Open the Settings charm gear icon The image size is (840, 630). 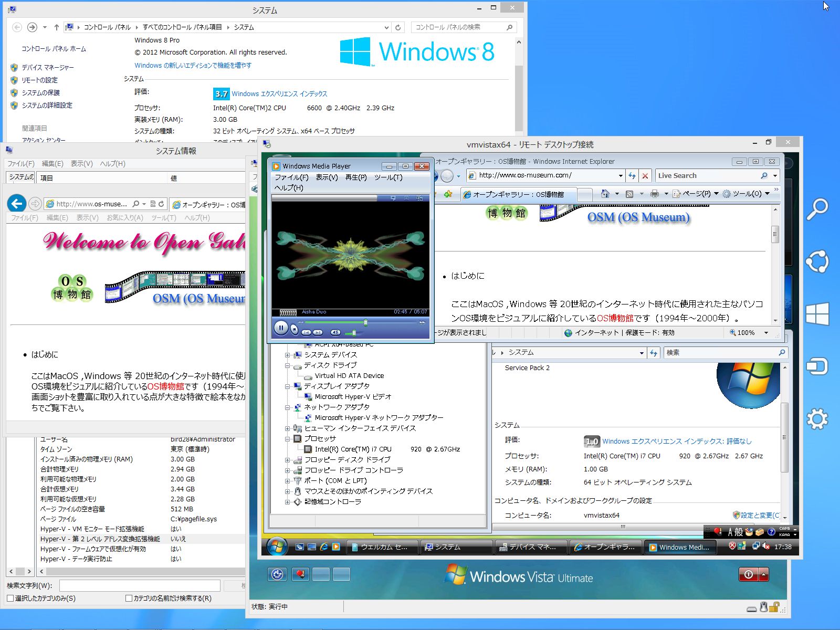coord(817,418)
